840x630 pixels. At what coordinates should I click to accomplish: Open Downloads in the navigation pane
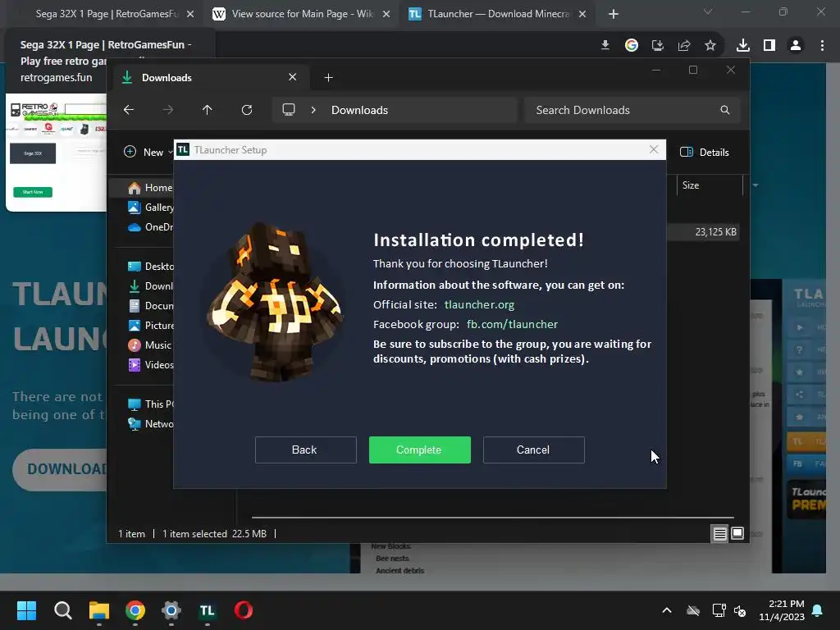[150, 286]
